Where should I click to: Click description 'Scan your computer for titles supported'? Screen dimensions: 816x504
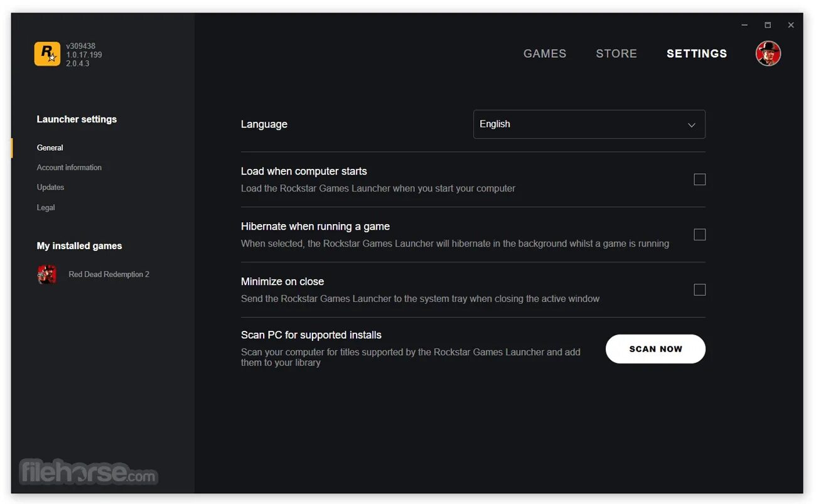click(x=411, y=357)
